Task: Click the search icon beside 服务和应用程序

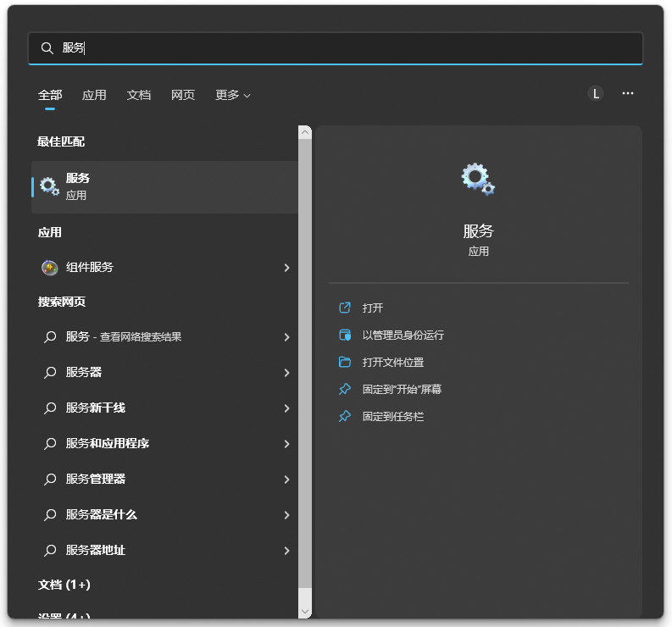Action: (50, 444)
